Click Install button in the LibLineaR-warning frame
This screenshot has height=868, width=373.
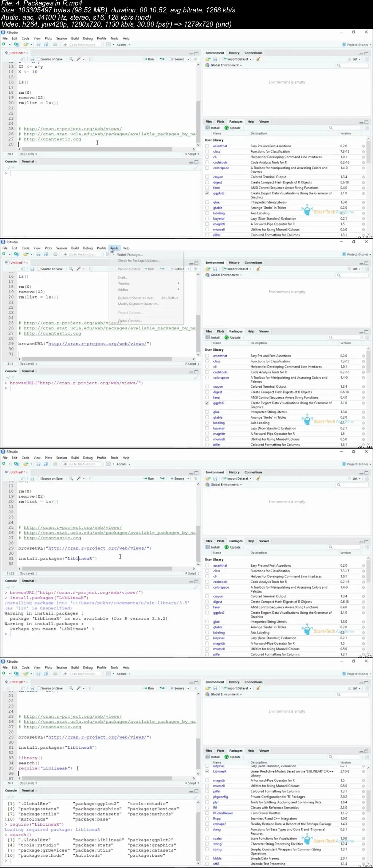tap(213, 547)
